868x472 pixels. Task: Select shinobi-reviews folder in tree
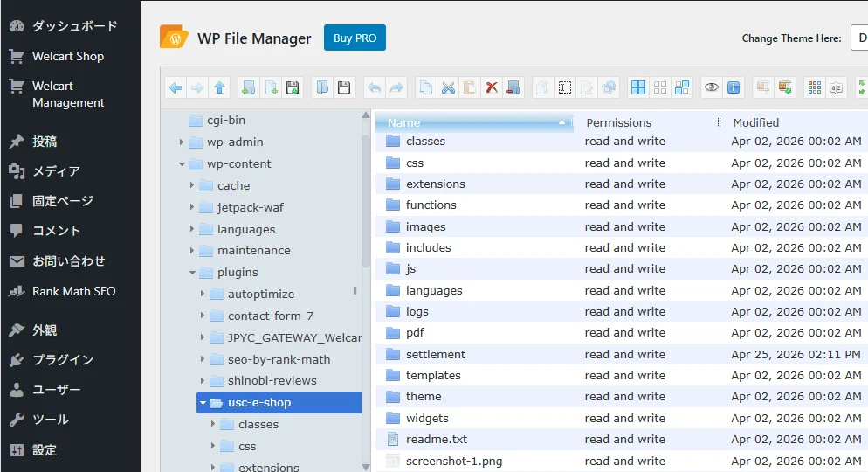pyautogui.click(x=272, y=380)
